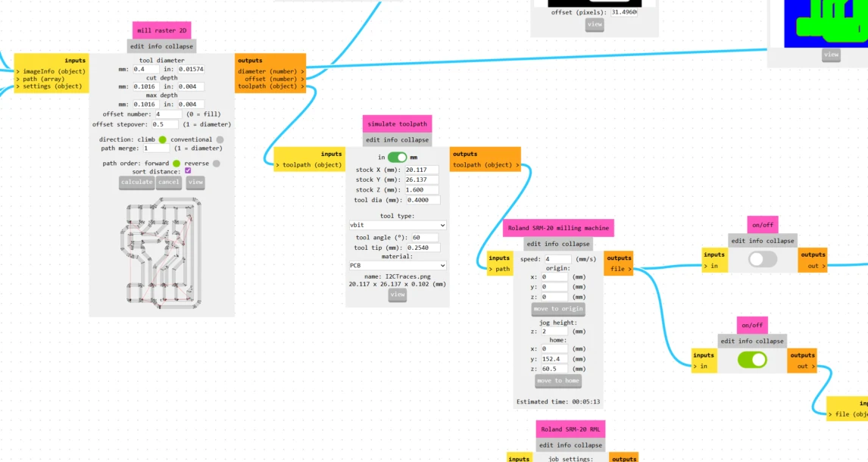Turn on the upper on/off module switch

[x=763, y=259]
